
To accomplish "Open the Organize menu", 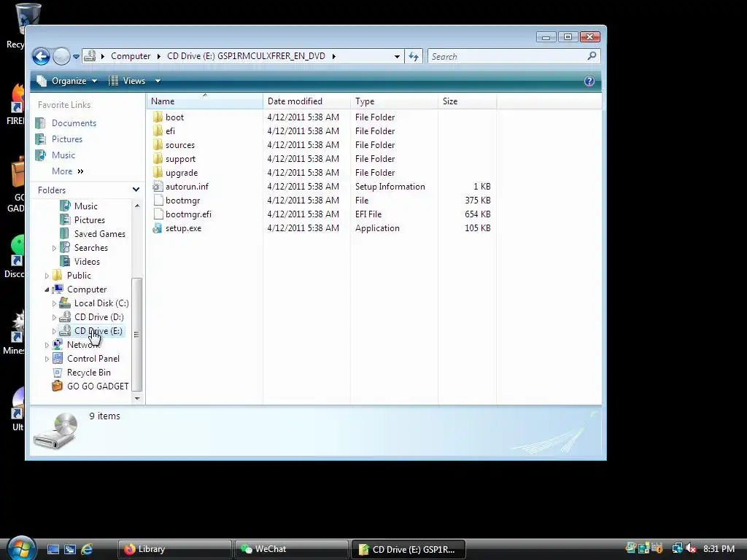I will [67, 81].
